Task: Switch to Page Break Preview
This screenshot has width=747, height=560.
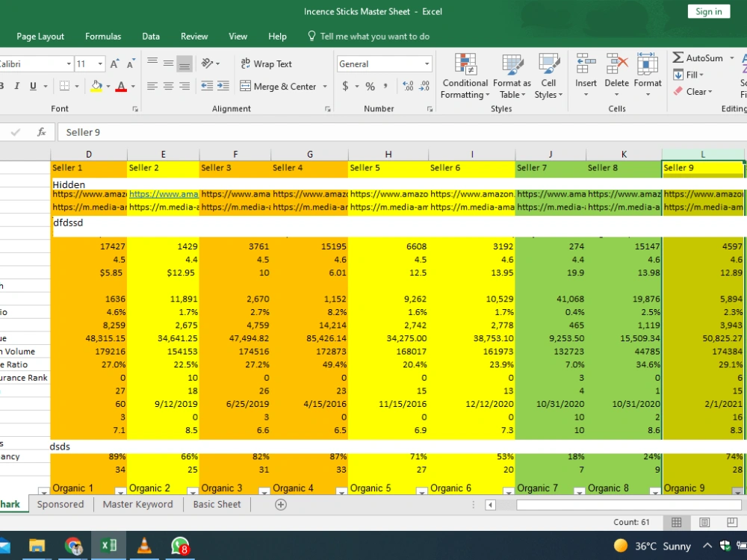Action: pyautogui.click(x=732, y=522)
